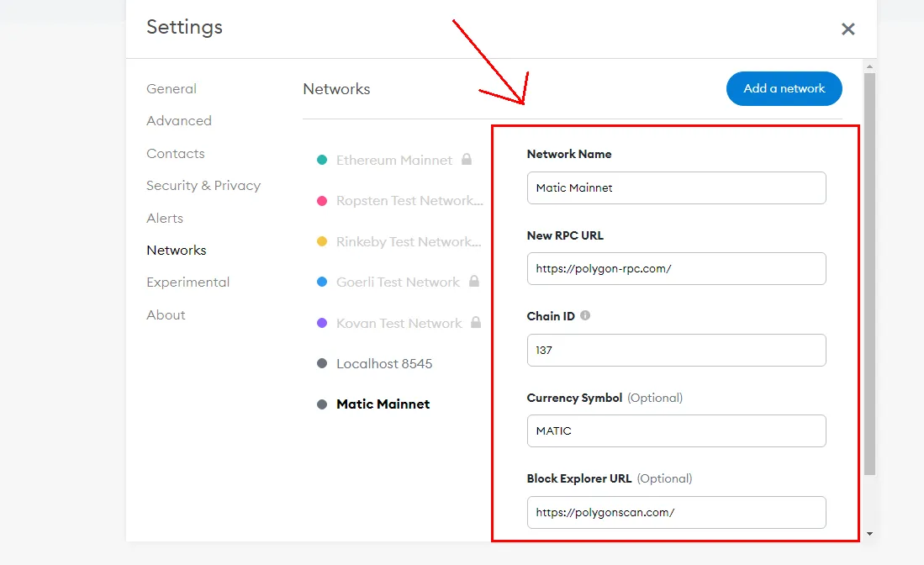Click pink dot of Ropsten Test Network
Image resolution: width=924 pixels, height=565 pixels.
pyautogui.click(x=322, y=201)
